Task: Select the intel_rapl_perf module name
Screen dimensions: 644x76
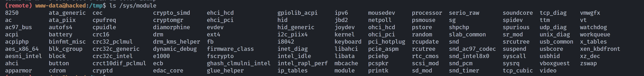Action: coord(302,63)
